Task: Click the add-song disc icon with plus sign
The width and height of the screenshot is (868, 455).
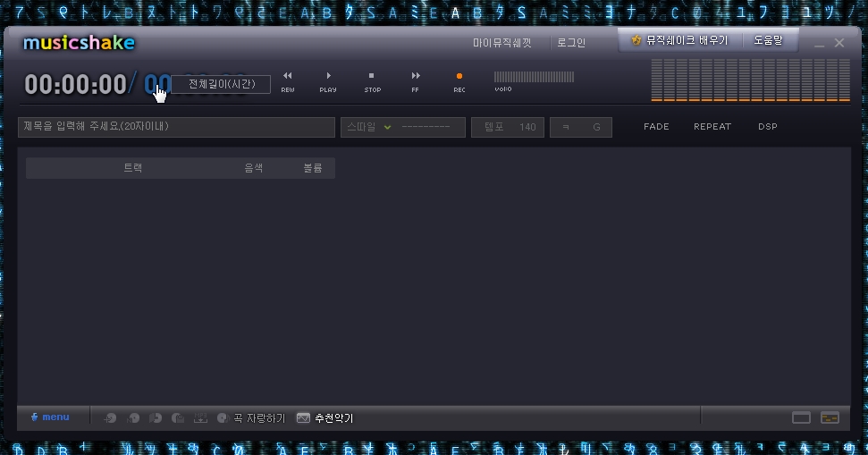Action: [x=110, y=418]
